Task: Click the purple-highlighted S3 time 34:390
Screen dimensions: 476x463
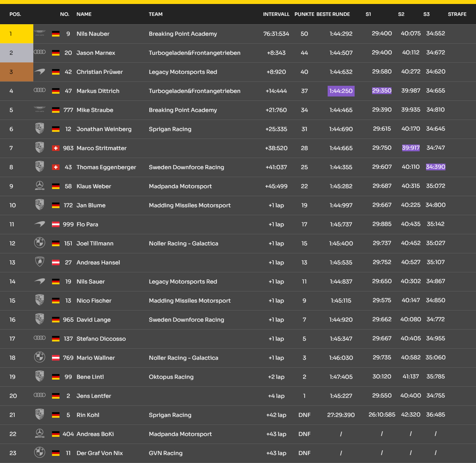Action: pos(435,167)
